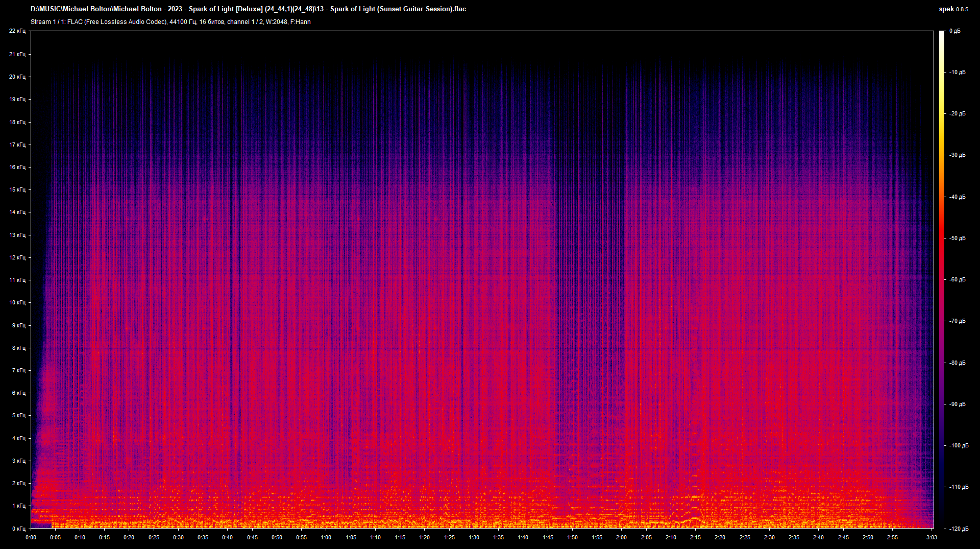Click the 0:30 time marker

click(x=178, y=537)
